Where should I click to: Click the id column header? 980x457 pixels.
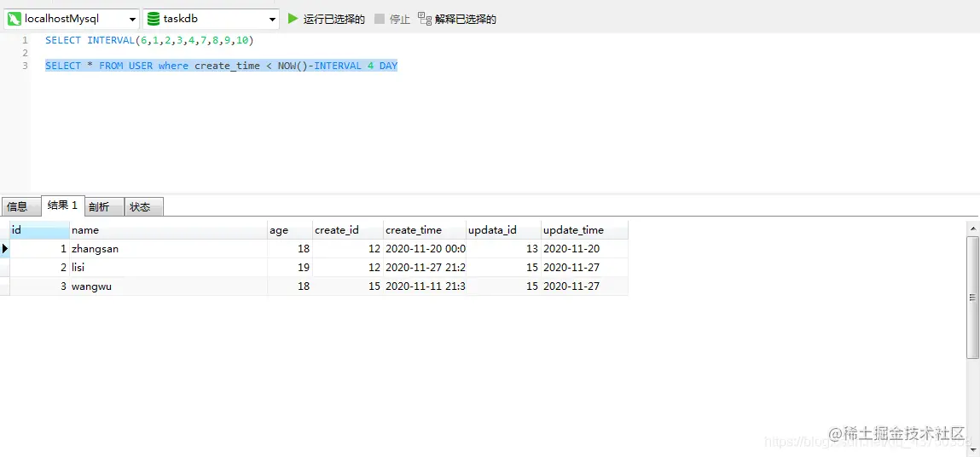(39, 230)
